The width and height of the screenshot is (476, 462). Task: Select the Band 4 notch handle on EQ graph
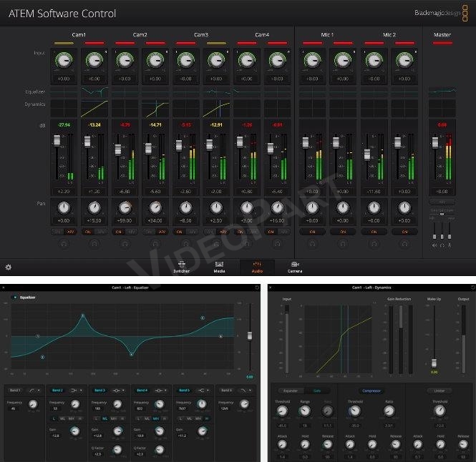pos(132,354)
